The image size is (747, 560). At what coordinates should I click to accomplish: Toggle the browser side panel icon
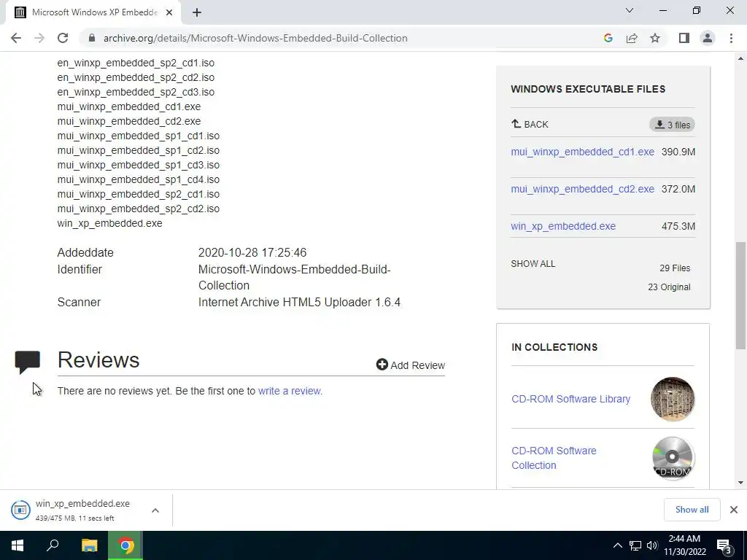tap(684, 38)
